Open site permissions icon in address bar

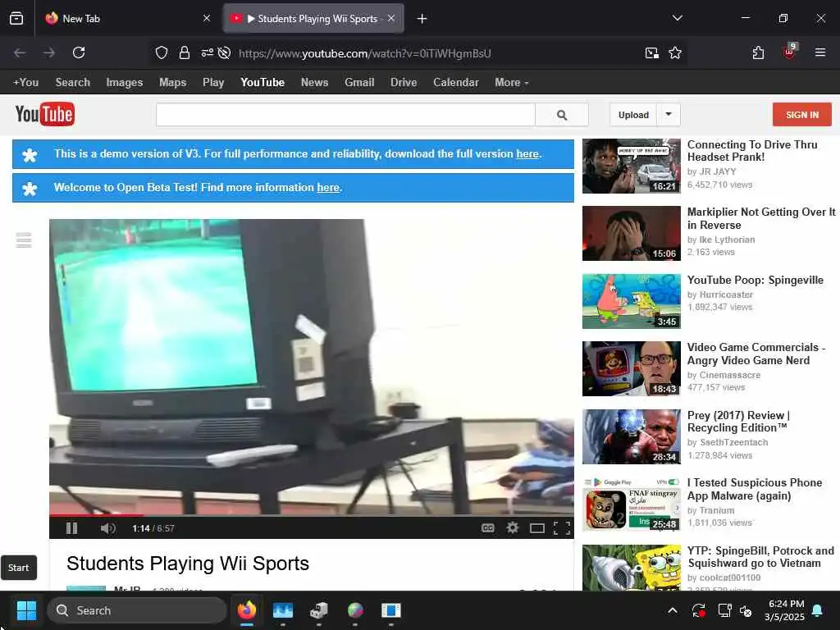point(208,52)
